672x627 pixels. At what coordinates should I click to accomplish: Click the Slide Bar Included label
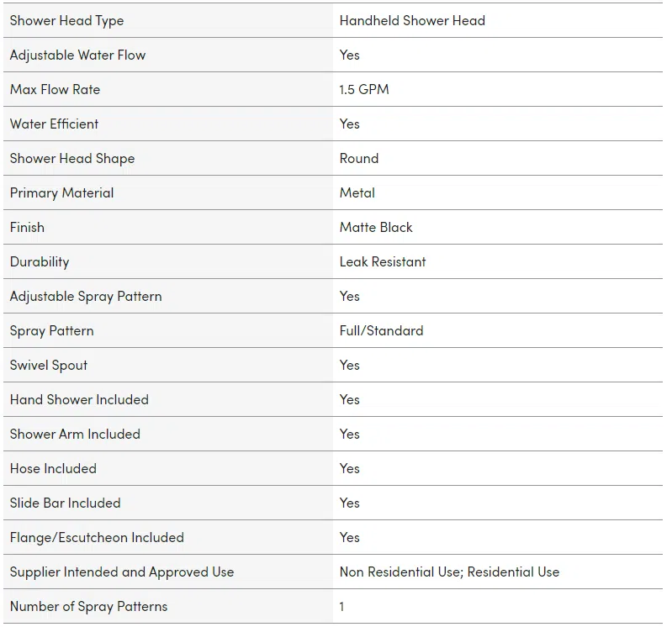[65, 503]
